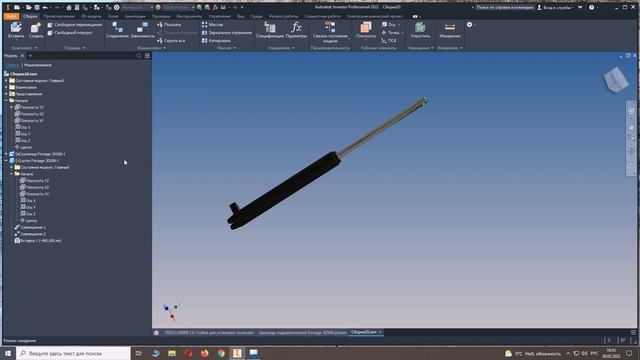Start the Массив pattern tool

pos(212,25)
